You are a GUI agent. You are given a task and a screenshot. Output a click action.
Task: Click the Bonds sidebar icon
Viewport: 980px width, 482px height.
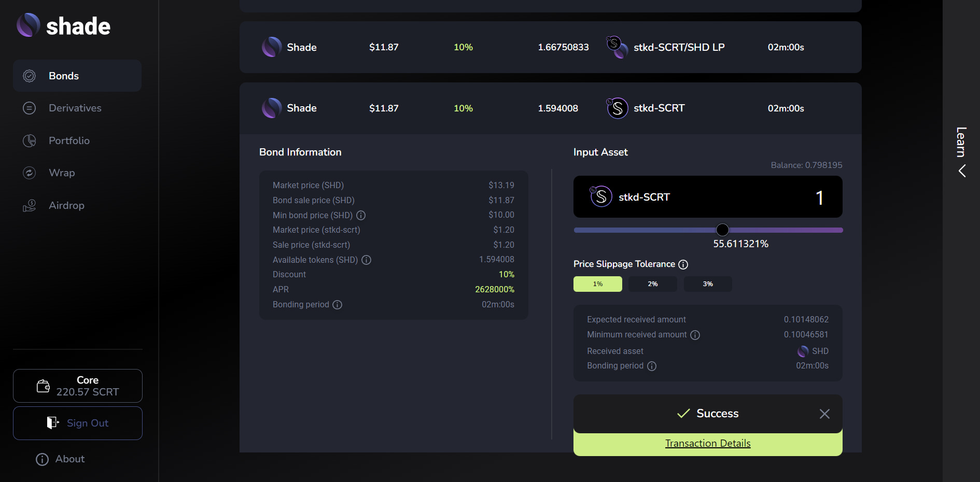(30, 76)
